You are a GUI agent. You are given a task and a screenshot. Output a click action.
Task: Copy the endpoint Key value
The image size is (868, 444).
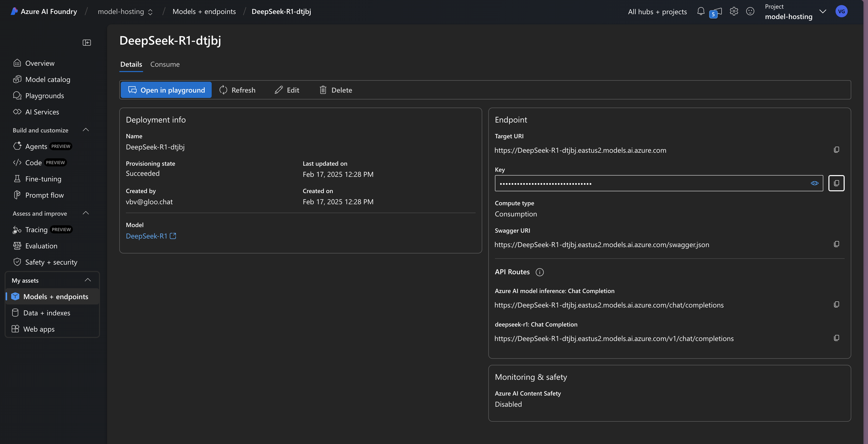coord(836,183)
